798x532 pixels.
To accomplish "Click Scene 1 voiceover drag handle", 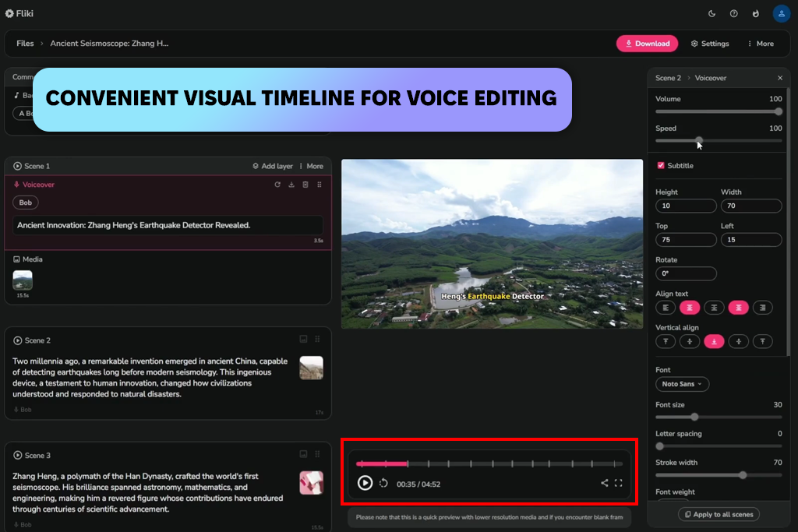I will (x=320, y=185).
